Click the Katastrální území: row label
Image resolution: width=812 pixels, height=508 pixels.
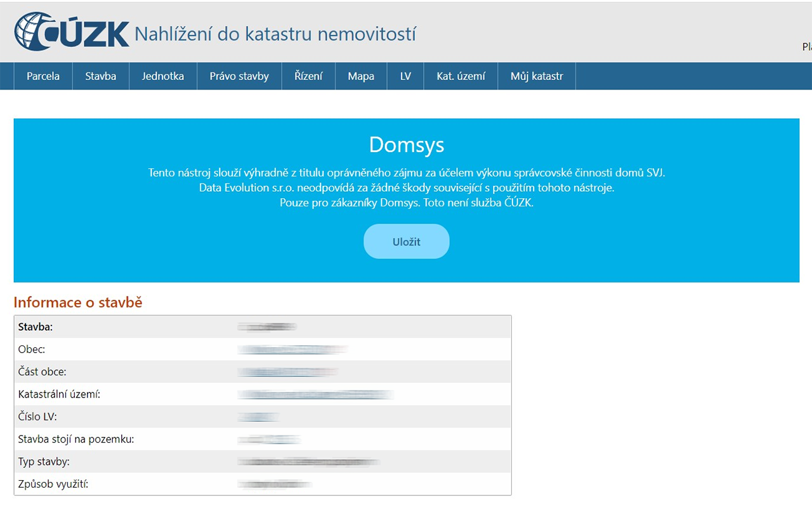point(60,394)
